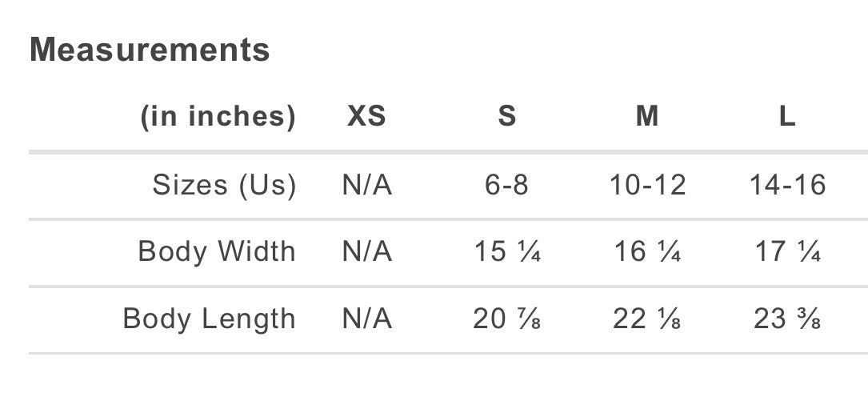Screen dimensions: 868x393
Task: Click the 16 ¼ body width value
Action: click(647, 252)
